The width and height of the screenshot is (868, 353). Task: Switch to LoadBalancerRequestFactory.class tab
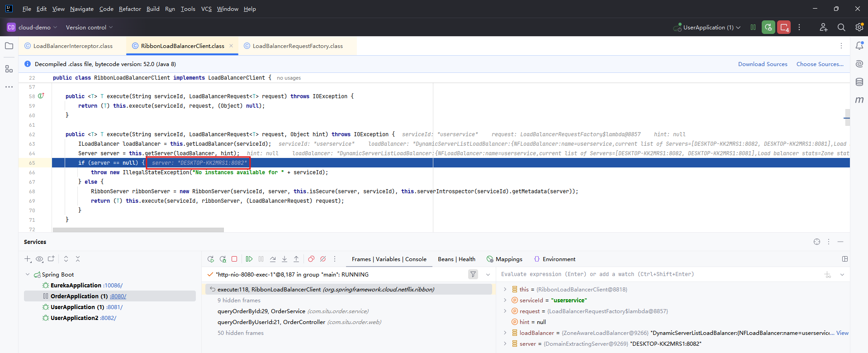(x=297, y=46)
